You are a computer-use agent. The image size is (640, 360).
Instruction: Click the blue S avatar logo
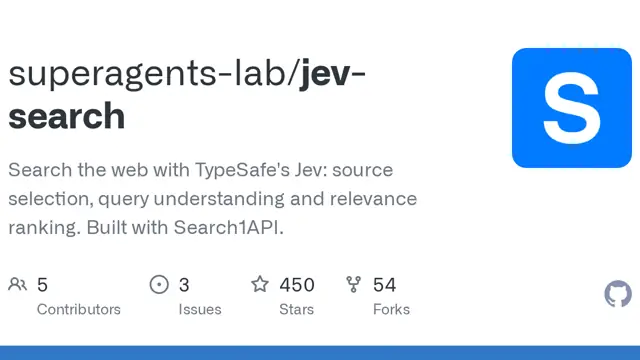pos(572,108)
